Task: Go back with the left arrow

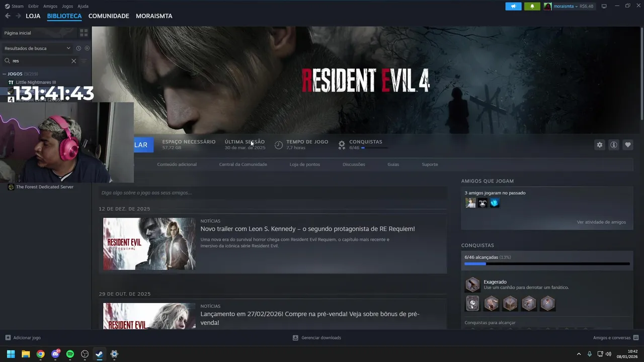Action: pyautogui.click(x=8, y=16)
